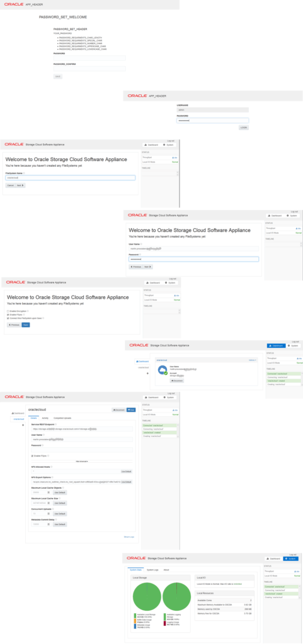
Task: Enable the Enable Encryption checkbox
Action: [x=8, y=311]
